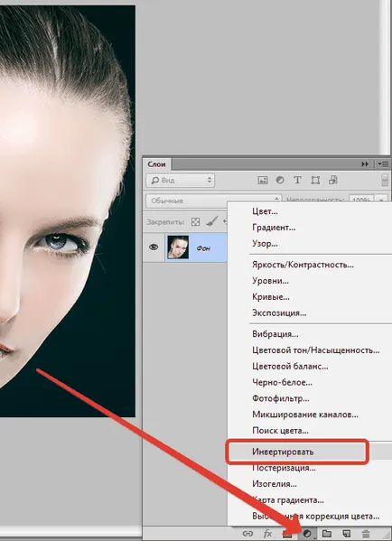Screen dimensions: 392x541
Task: Toggle the layer filter on/off switch
Action: point(385,180)
